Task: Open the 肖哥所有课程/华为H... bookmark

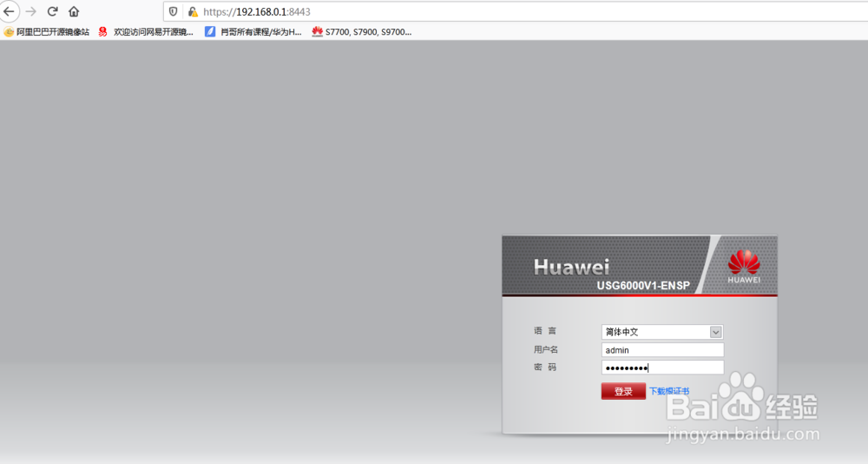Action: [x=253, y=32]
